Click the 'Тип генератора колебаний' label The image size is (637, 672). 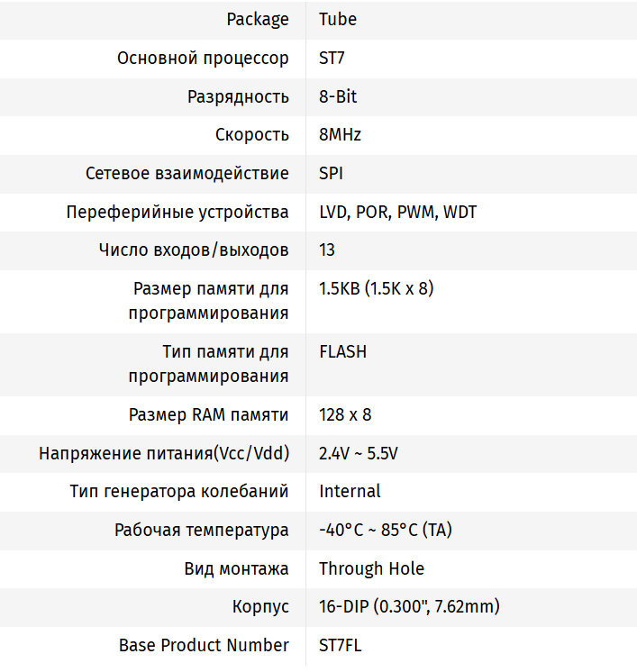pos(179,491)
